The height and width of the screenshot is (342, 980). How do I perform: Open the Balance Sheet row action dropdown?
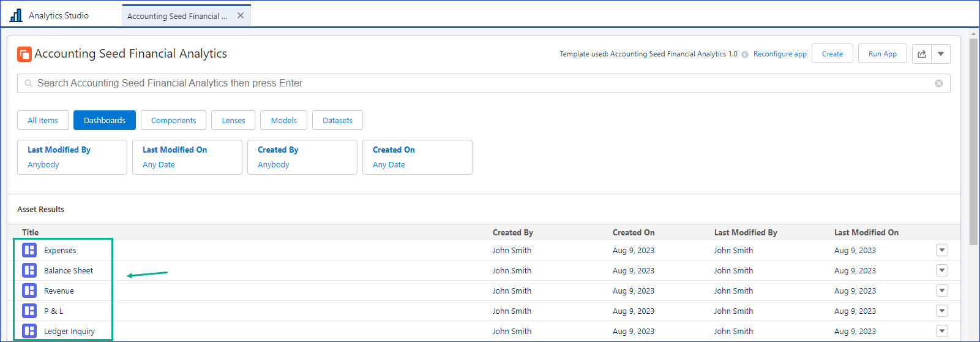tap(942, 270)
